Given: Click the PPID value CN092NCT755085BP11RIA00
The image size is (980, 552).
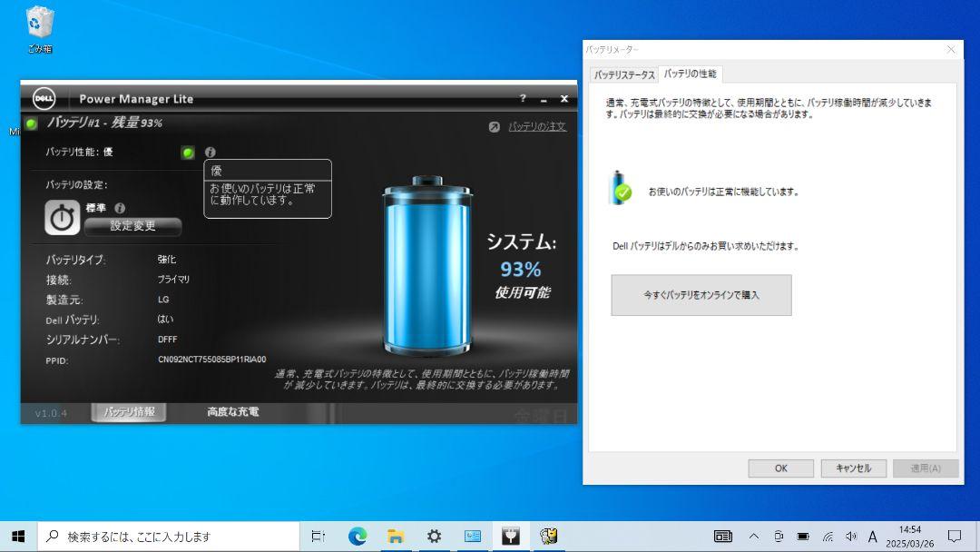Looking at the screenshot, I should click(211, 360).
